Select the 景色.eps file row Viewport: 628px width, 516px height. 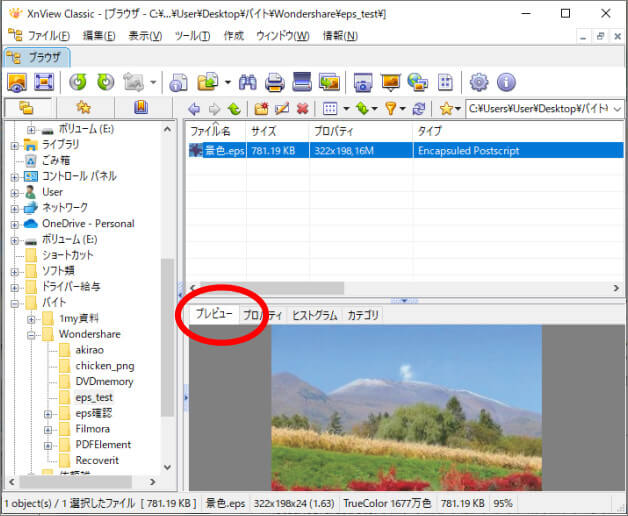405,151
